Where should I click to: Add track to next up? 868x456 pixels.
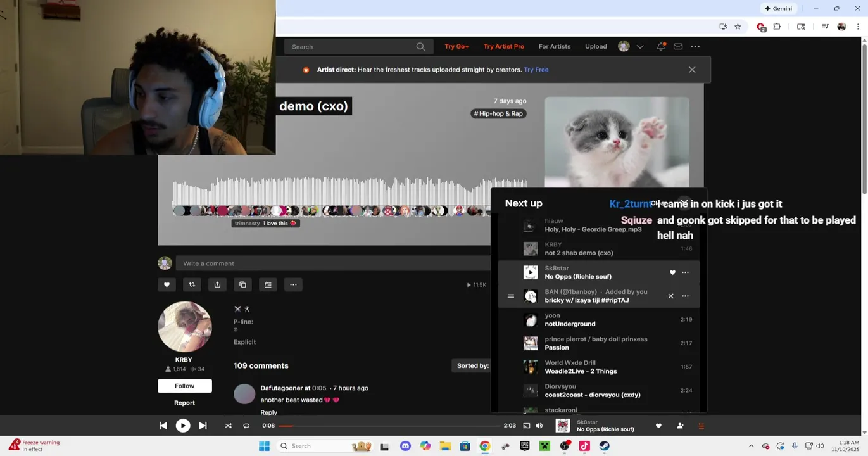268,284
